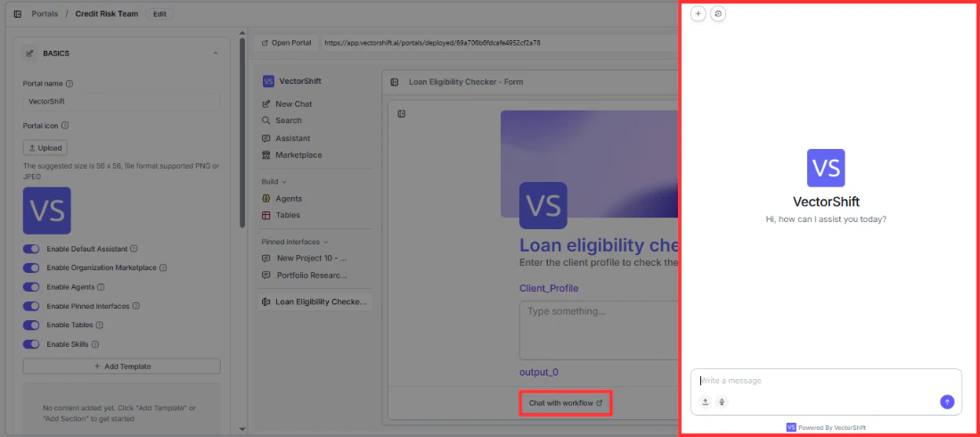The image size is (980, 437).
Task: Toggle Enable Agents switch
Action: click(x=31, y=287)
